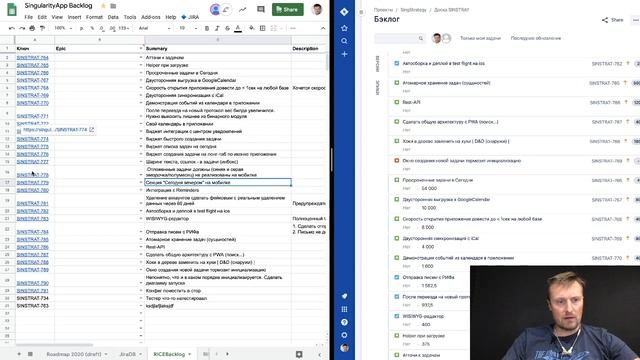Open the number format 123 dropdown
Image resolution: width=640 pixels, height=360 pixels.
click(124, 28)
